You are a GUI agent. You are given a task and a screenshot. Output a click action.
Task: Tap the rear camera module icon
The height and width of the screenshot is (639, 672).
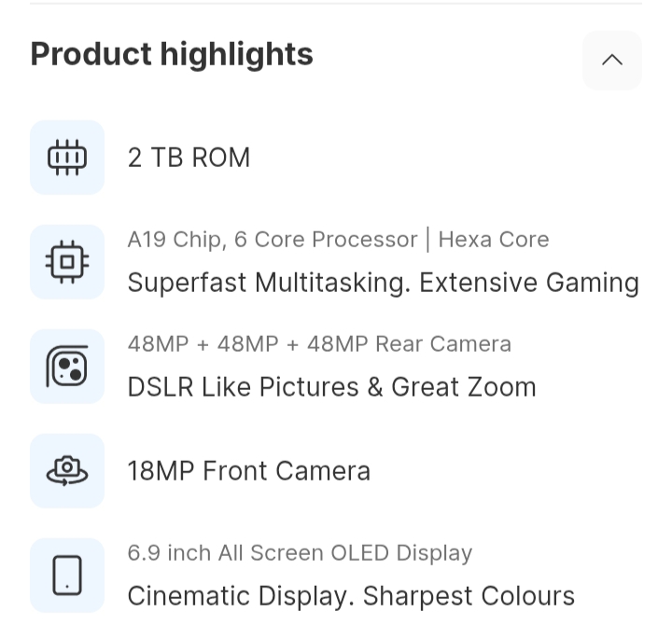click(67, 367)
